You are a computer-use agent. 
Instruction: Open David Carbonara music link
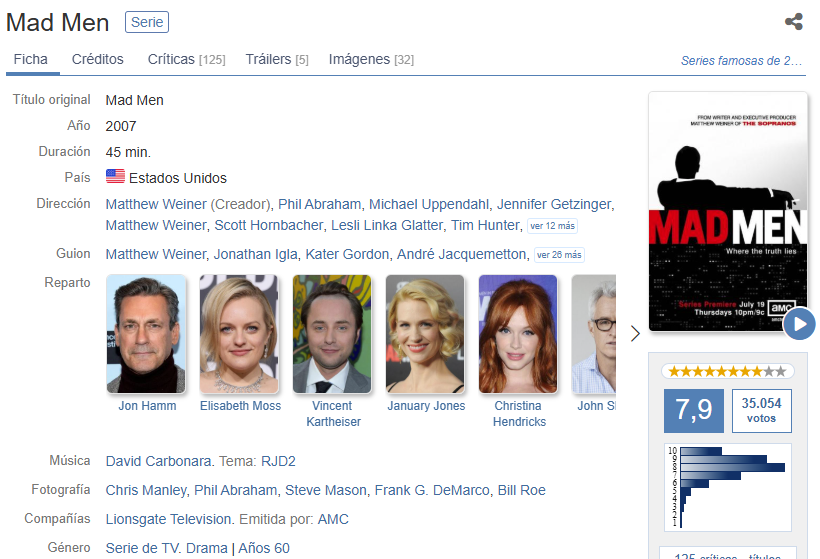pyautogui.click(x=158, y=461)
